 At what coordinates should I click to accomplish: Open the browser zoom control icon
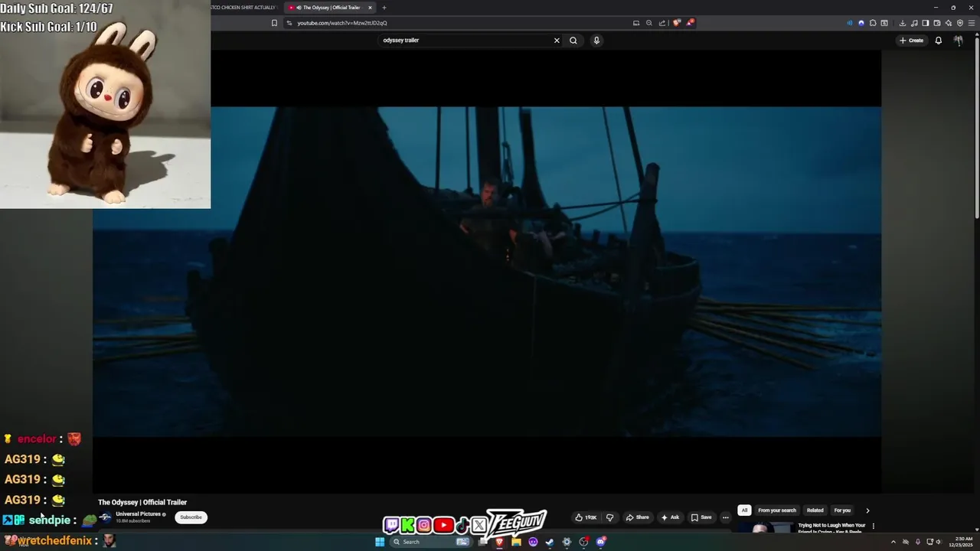649,23
